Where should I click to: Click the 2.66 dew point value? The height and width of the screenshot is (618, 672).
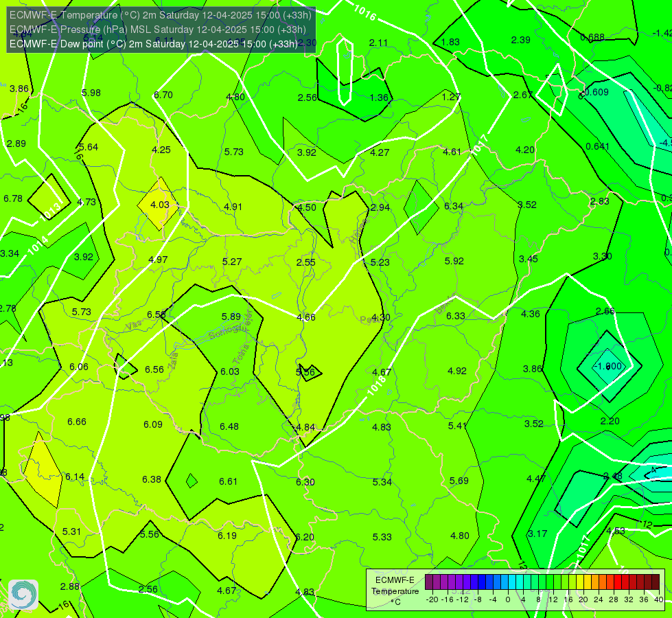605,311
